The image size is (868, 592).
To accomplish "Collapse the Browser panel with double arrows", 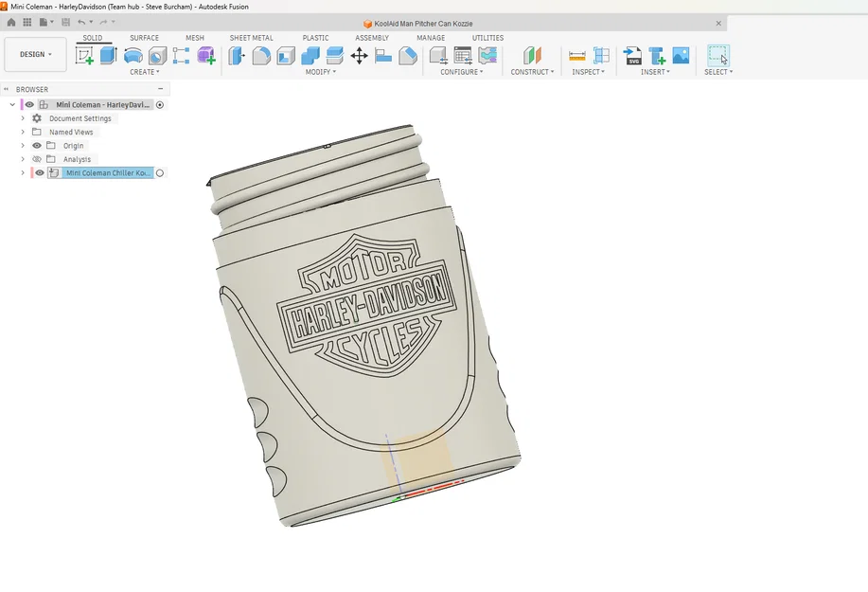I will tap(6, 89).
